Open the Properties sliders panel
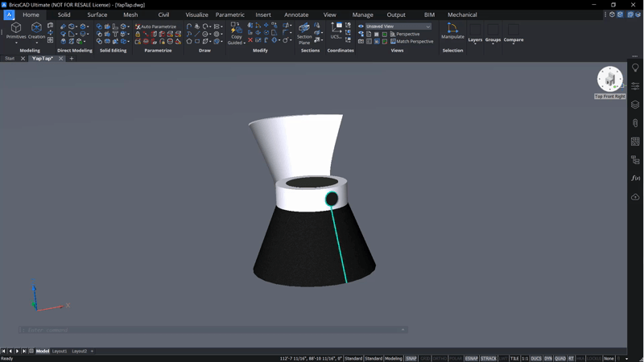Screen dimensions: 644x362 635,86
